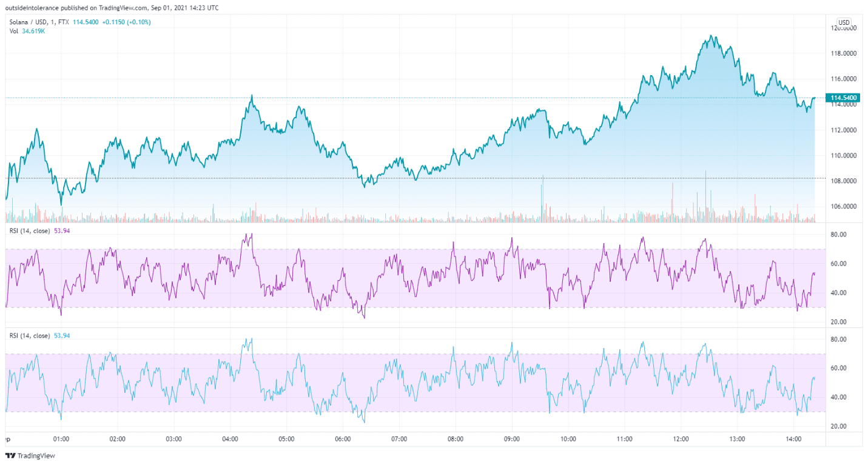Image resolution: width=868 pixels, height=465 pixels.
Task: Click the 118.0000 price axis label
Action: 844,53
